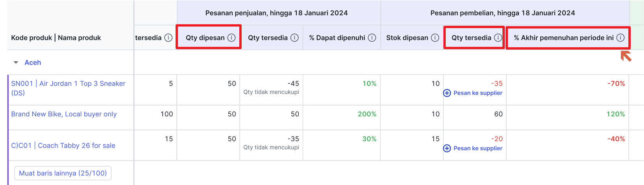Click info icon beside sales Qty tersedia
The width and height of the screenshot is (644, 185).
click(294, 37)
